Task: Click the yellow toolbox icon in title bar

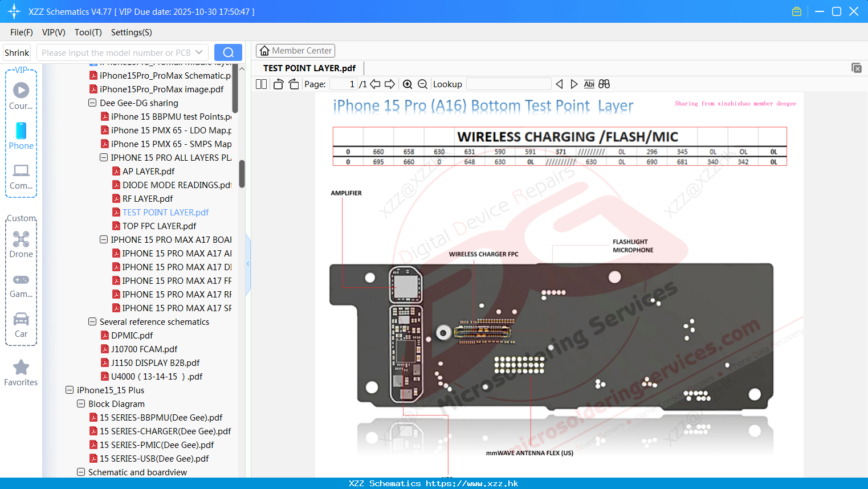Action: (797, 11)
